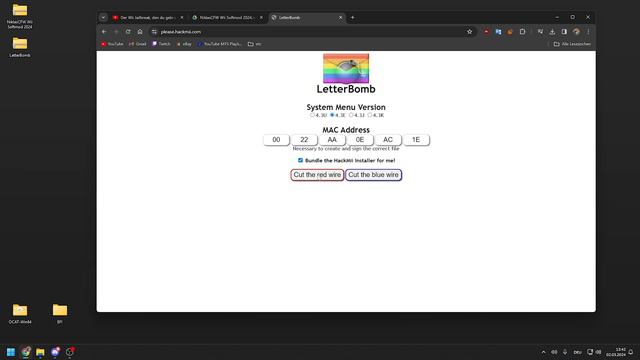Reload the current page
Viewport: 640px width, 360px height.
(128, 32)
